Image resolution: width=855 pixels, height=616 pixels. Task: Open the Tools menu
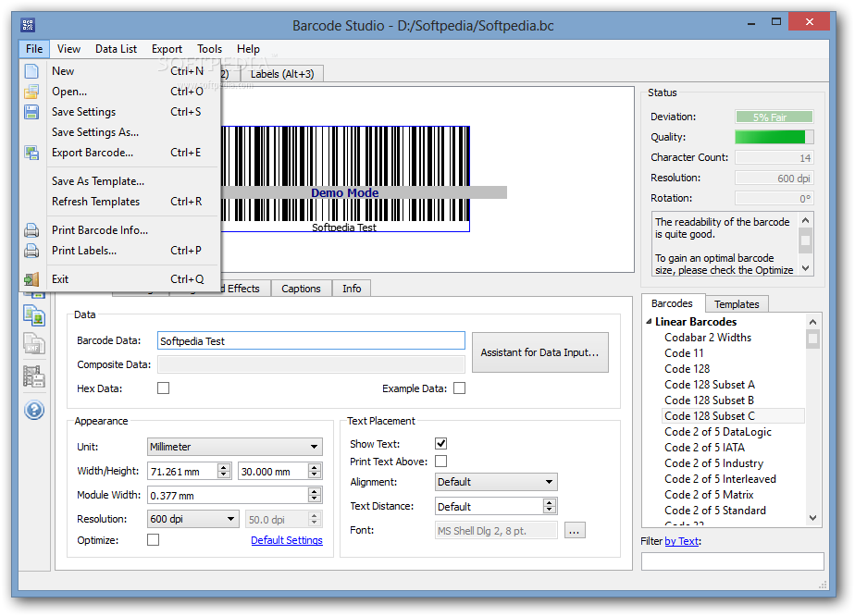click(209, 48)
